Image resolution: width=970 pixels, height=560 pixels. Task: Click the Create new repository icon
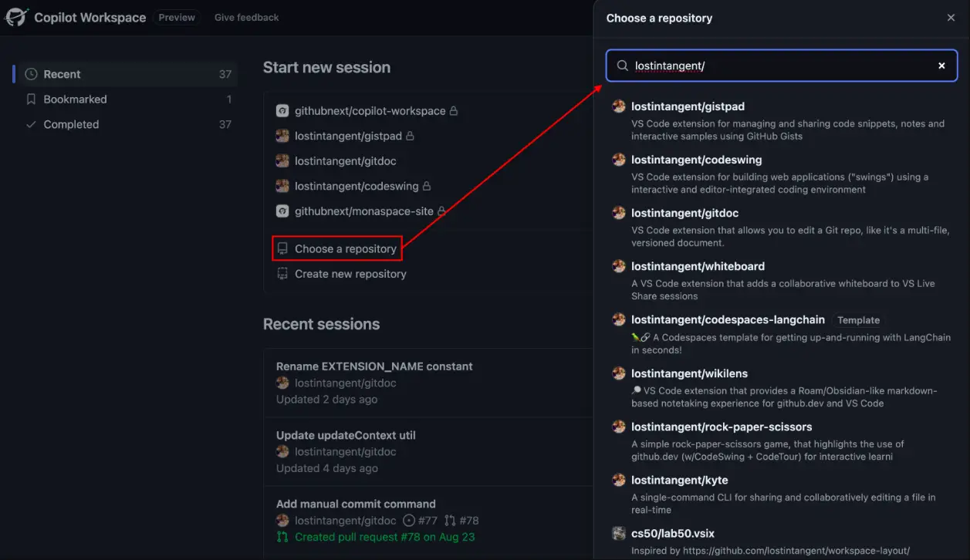[x=282, y=274]
